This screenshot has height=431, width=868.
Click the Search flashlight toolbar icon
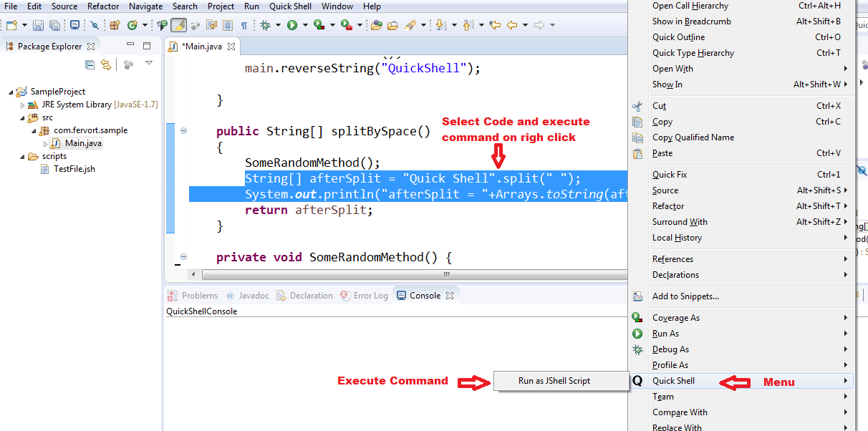click(410, 25)
